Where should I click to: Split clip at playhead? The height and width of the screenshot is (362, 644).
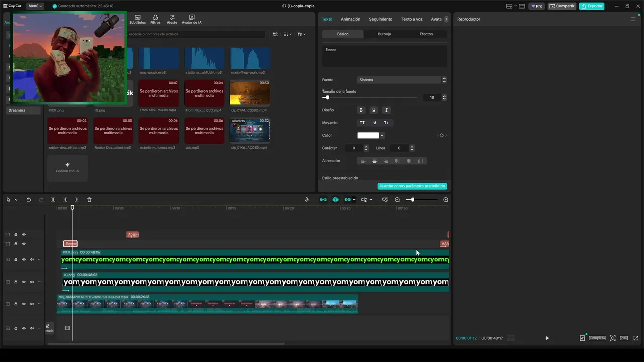53,200
